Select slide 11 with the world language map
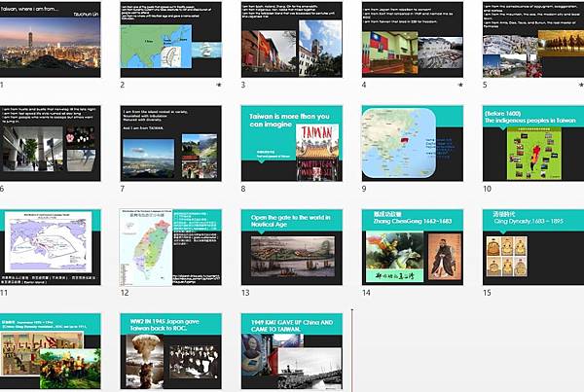Image resolution: width=584 pixels, height=392 pixels. pos(50,247)
